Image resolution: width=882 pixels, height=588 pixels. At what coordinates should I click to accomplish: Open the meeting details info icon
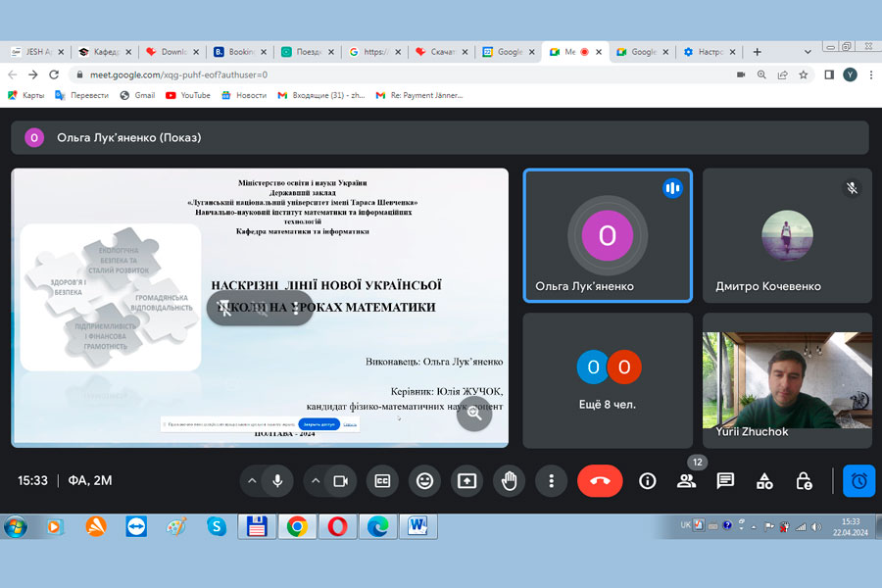tap(647, 481)
